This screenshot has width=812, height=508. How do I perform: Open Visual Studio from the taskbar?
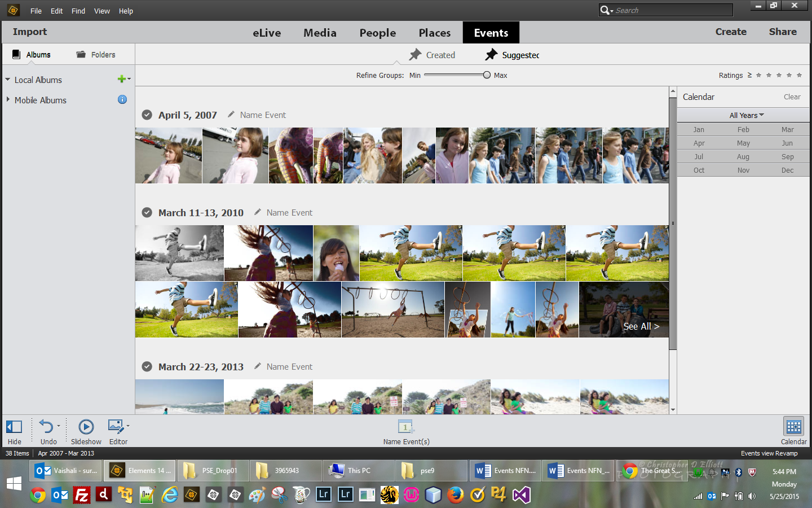[522, 495]
